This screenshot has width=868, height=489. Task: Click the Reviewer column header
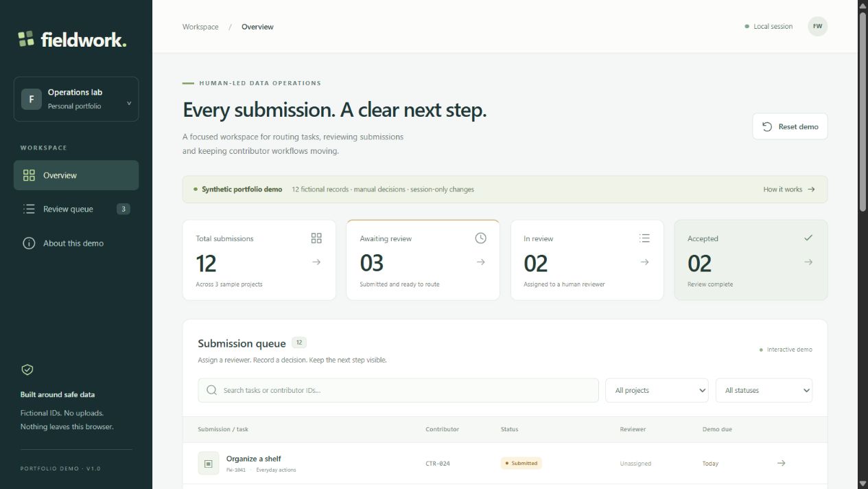[633, 429]
